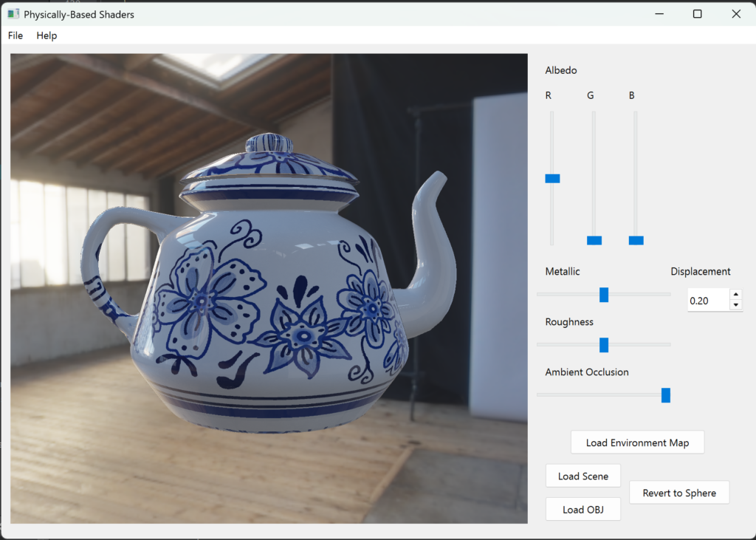756x540 pixels.
Task: Decrease Displacement with the down arrow
Action: coord(735,305)
